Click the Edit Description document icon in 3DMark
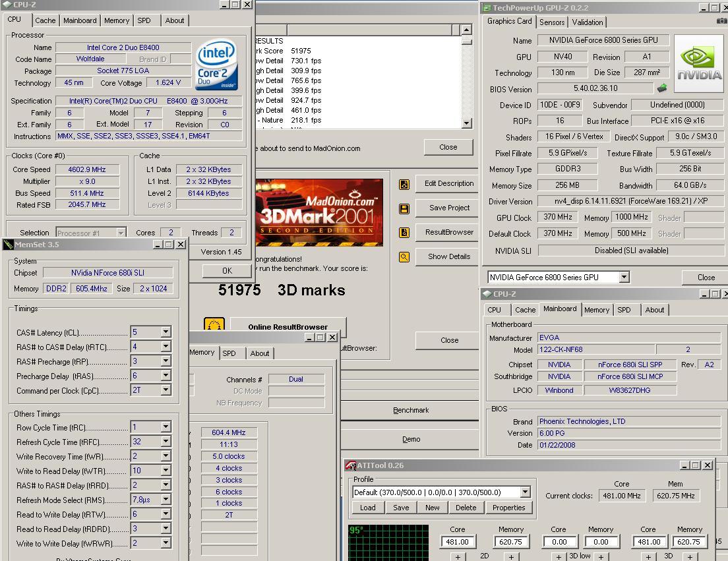Screen dimensions: 728x561 pos(404,184)
